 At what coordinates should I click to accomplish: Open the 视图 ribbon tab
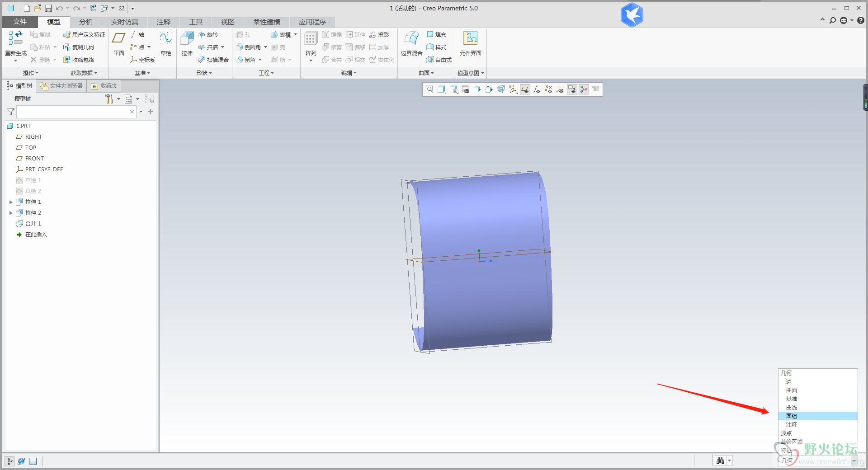point(227,22)
